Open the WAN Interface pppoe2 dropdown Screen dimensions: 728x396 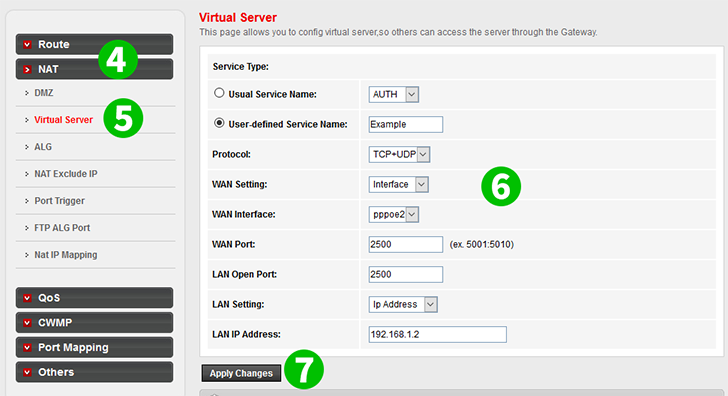394,214
